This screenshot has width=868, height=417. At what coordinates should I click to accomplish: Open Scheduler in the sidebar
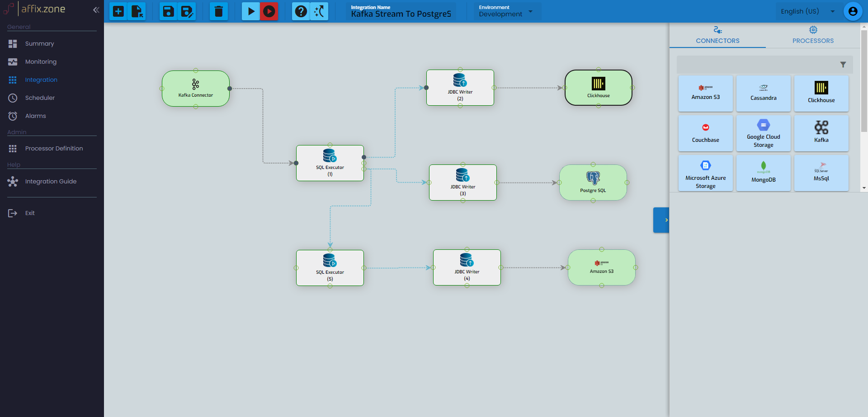click(x=52, y=98)
